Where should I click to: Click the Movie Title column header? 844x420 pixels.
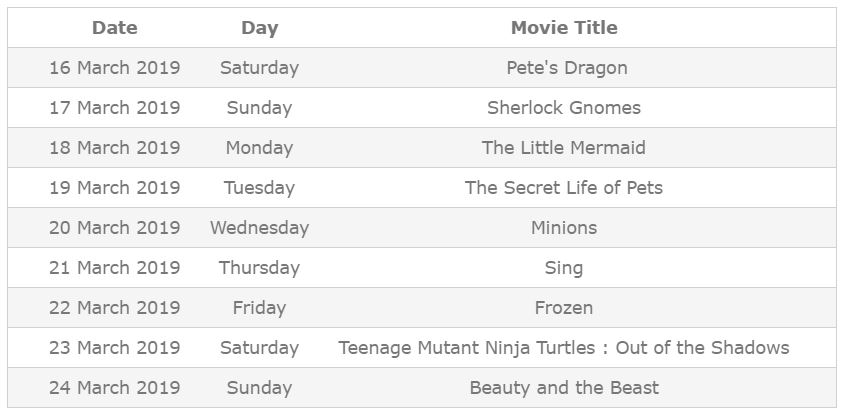point(564,27)
